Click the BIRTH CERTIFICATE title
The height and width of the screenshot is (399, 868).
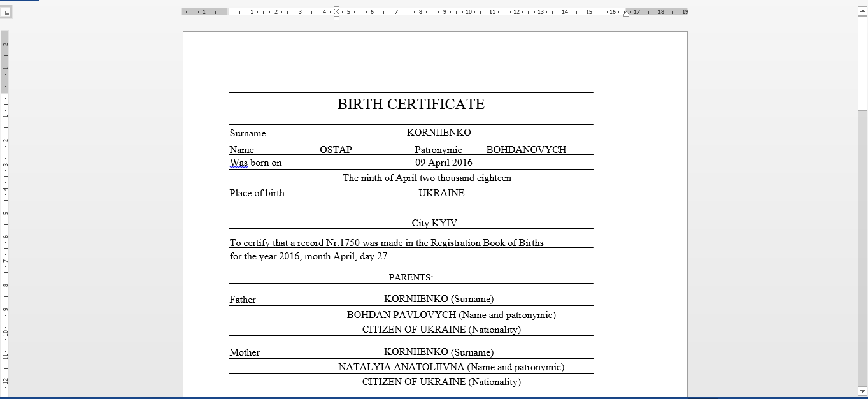tap(411, 104)
